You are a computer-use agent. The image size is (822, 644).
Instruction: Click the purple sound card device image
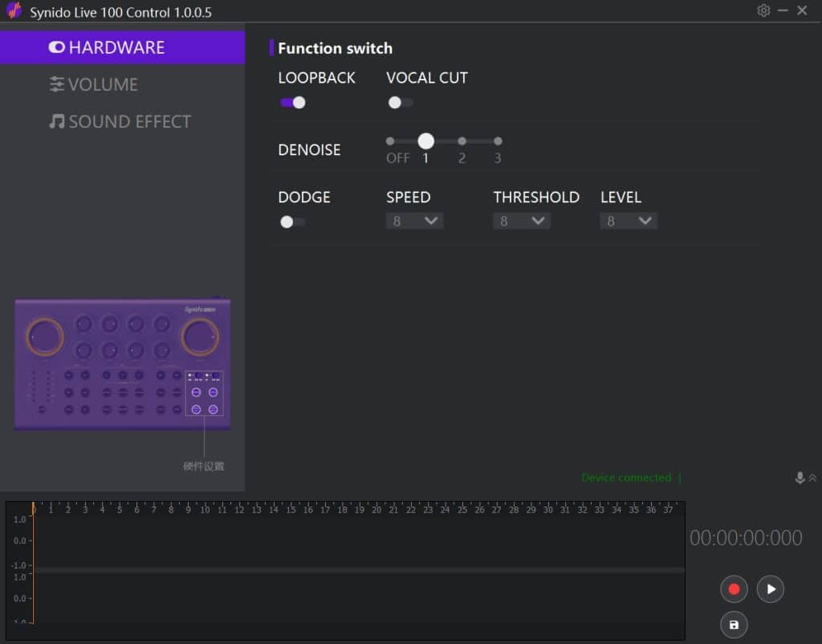point(123,365)
